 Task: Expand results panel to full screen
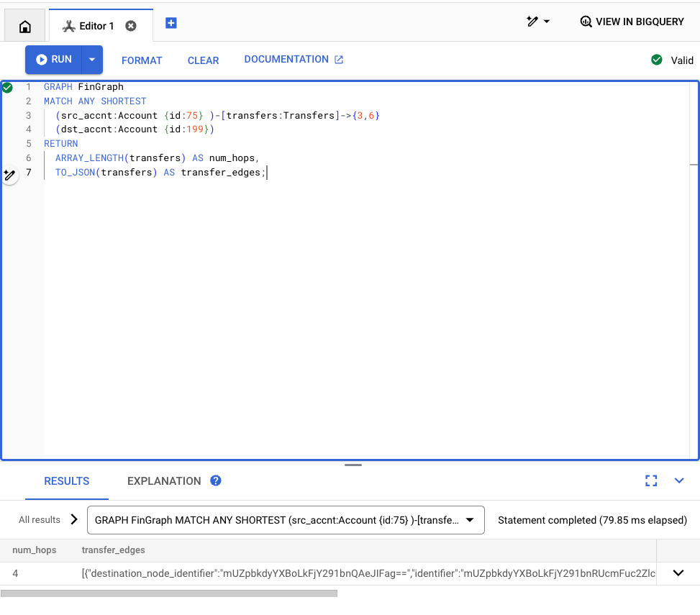651,480
